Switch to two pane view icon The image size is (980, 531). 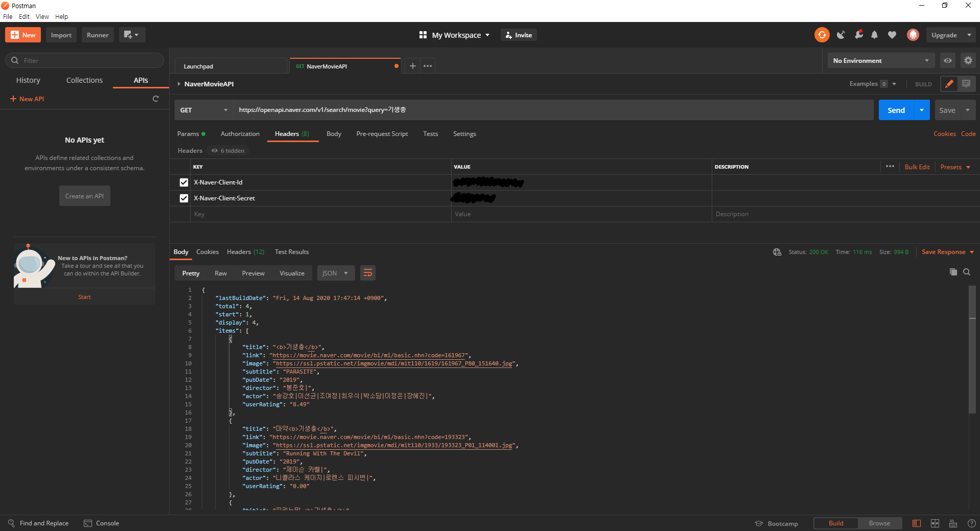tap(935, 523)
